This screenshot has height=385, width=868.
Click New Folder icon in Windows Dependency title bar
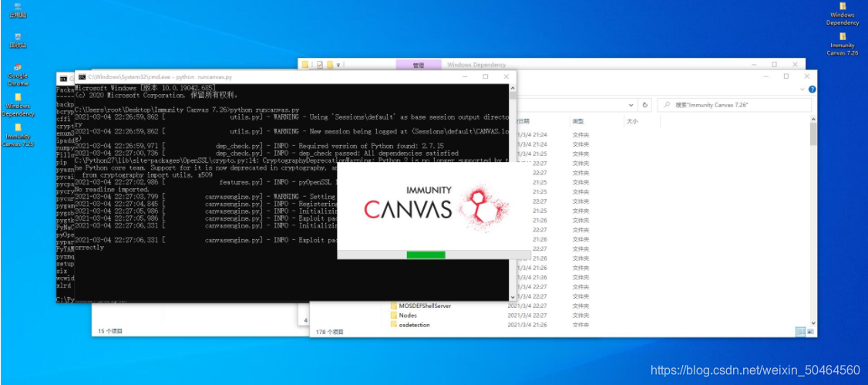(x=330, y=65)
